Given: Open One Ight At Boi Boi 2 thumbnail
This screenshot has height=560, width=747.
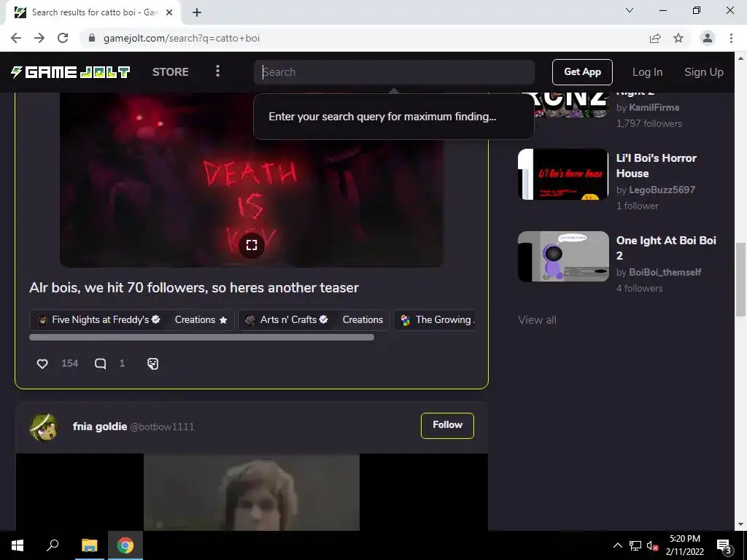Looking at the screenshot, I should pos(563,257).
